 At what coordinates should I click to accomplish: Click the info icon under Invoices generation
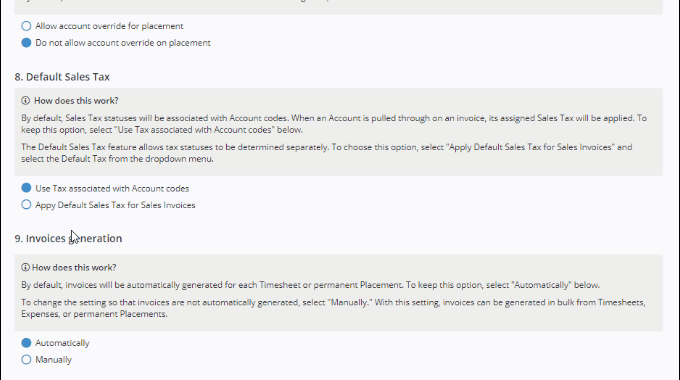pos(25,267)
